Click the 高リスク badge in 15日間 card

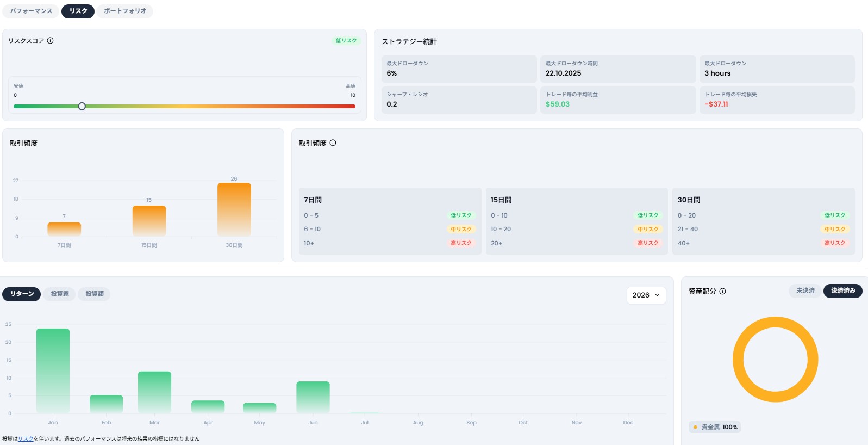point(648,243)
